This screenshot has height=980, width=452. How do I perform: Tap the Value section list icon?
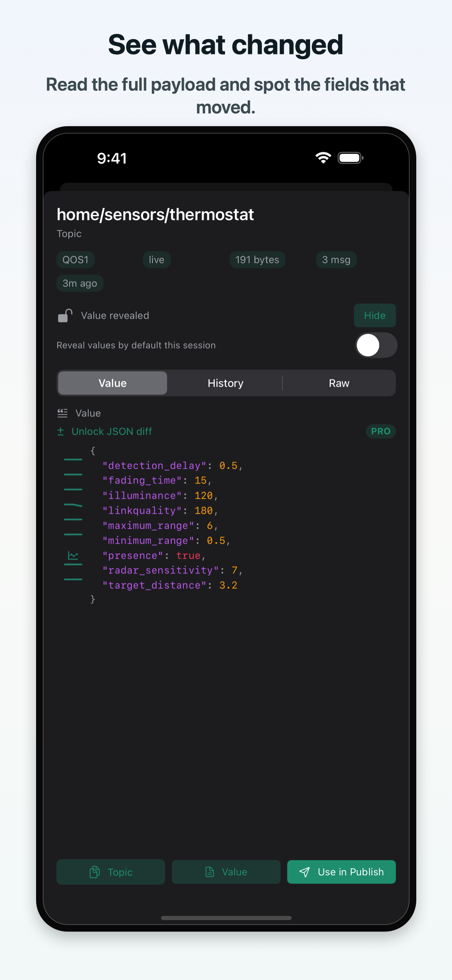pos(62,413)
